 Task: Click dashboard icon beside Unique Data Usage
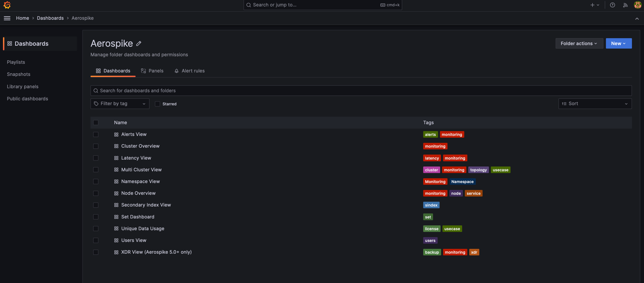point(116,229)
